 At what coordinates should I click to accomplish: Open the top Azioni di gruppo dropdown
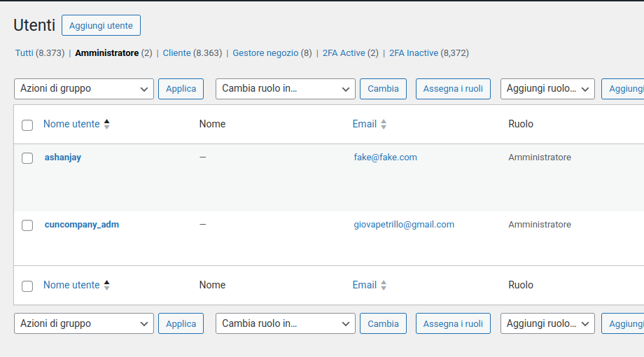[84, 89]
